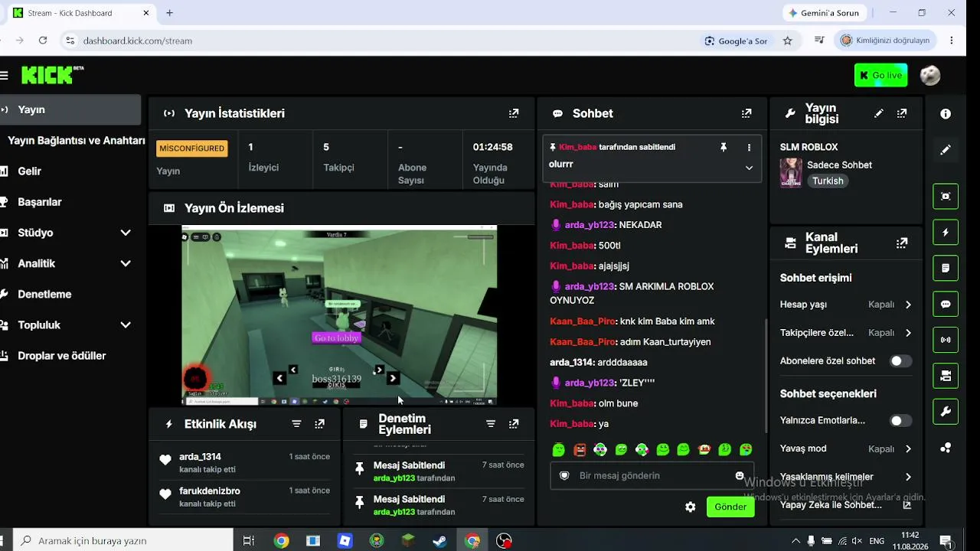This screenshot has width=980, height=551.
Task: Pop out the Kanal Eylemleri panel
Action: pos(902,243)
